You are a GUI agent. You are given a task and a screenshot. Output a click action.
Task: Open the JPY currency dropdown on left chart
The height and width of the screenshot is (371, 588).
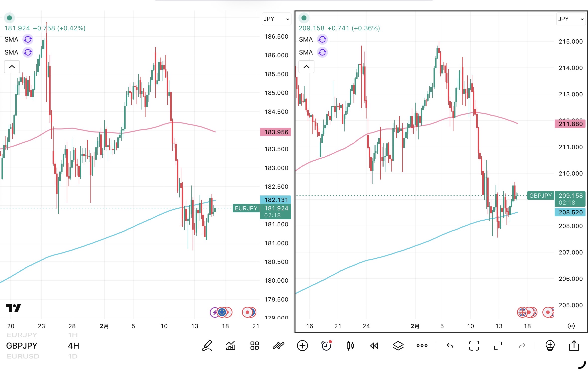point(276,19)
